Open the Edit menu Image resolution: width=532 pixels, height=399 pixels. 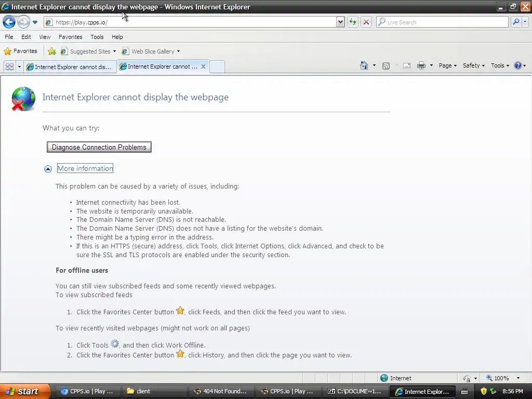point(26,37)
